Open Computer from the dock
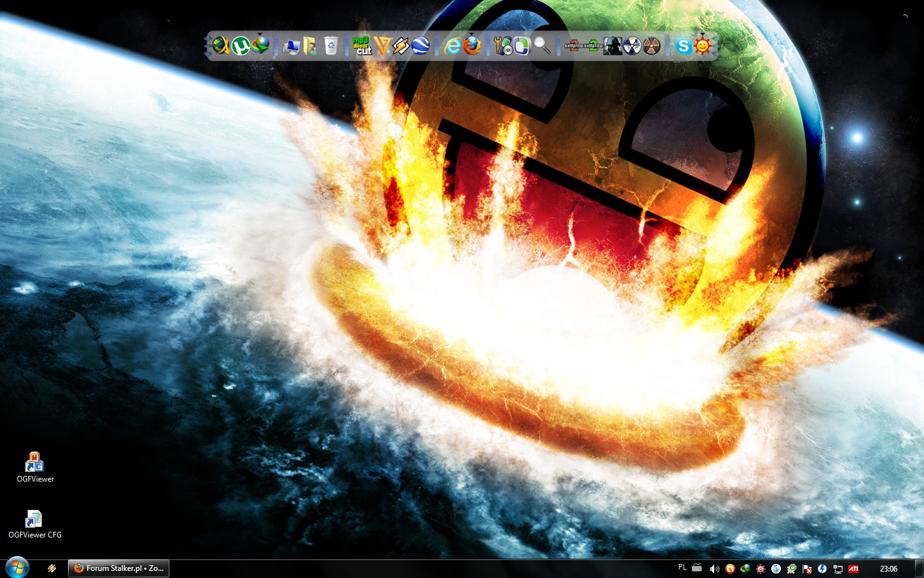Viewport: 924px width, 578px height. (291, 46)
